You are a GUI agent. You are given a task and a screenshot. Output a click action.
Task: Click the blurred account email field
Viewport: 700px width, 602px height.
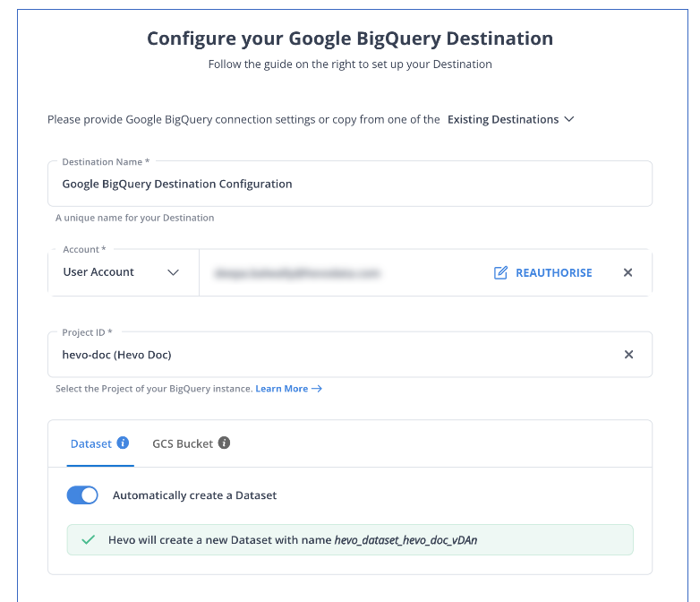click(298, 272)
